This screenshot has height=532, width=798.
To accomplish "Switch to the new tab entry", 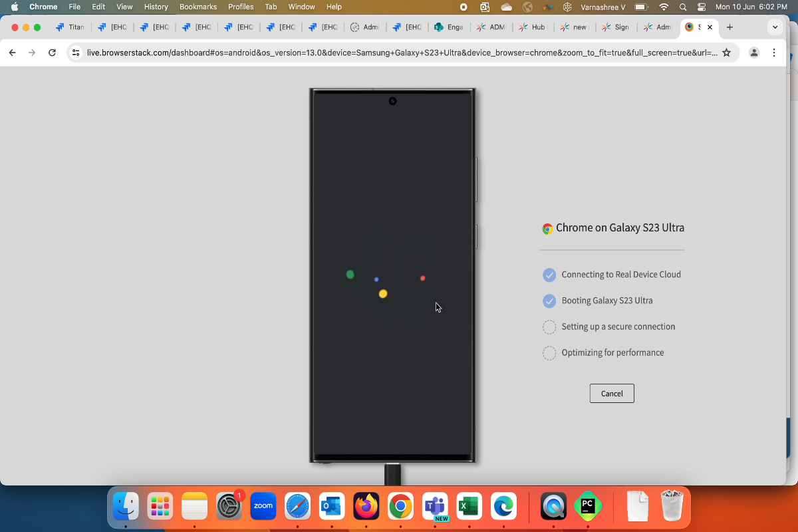I will coord(575,27).
